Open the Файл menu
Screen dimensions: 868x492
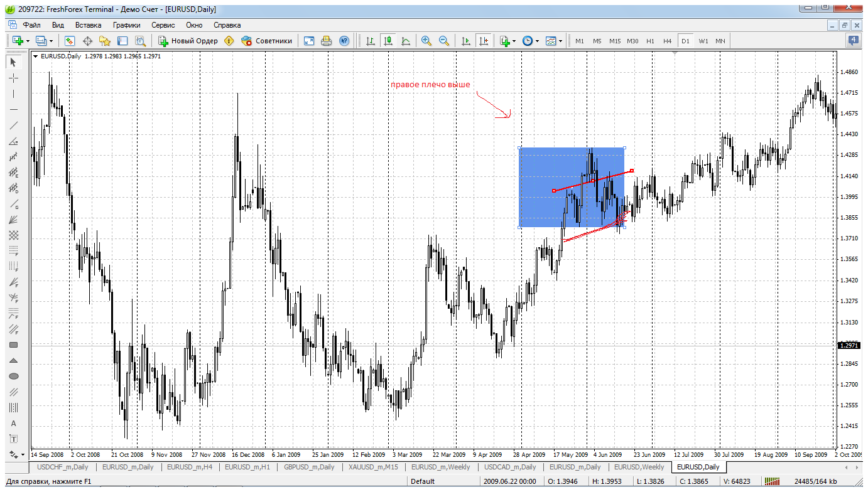31,25
